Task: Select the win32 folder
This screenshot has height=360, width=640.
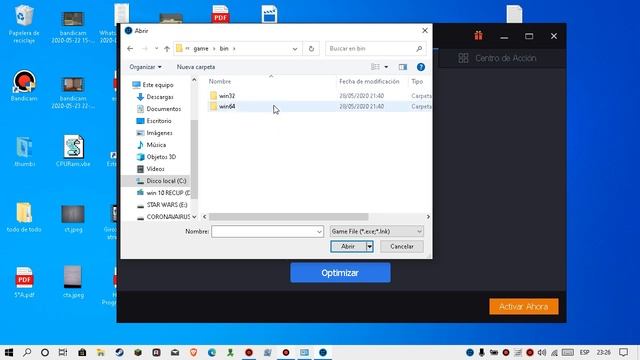Action: tap(227, 96)
